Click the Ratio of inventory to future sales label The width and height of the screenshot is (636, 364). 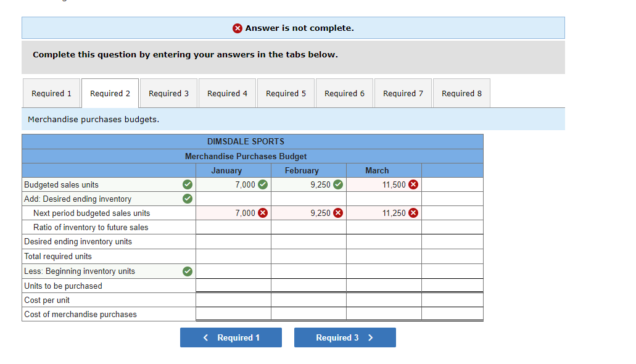point(91,227)
